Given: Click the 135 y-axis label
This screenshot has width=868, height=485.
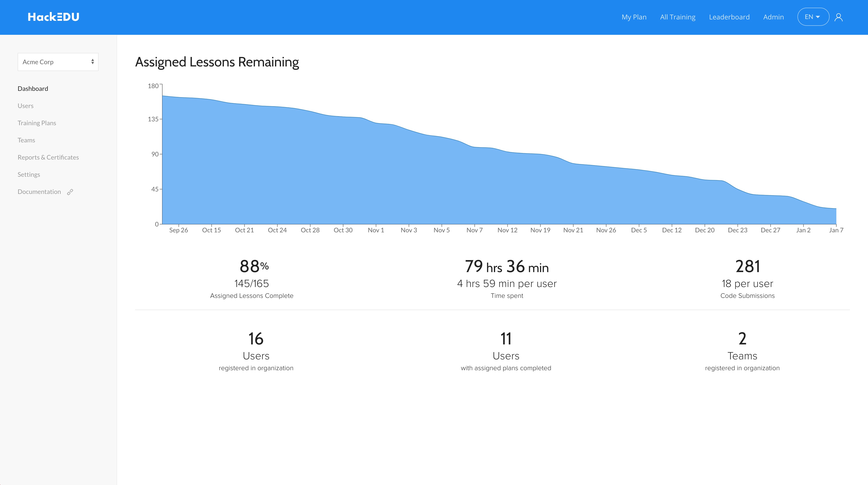Looking at the screenshot, I should point(153,119).
